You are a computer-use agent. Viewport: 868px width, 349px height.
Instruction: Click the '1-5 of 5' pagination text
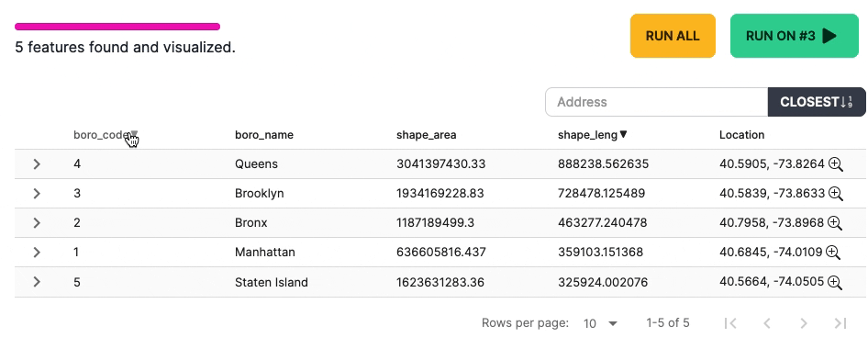click(668, 323)
